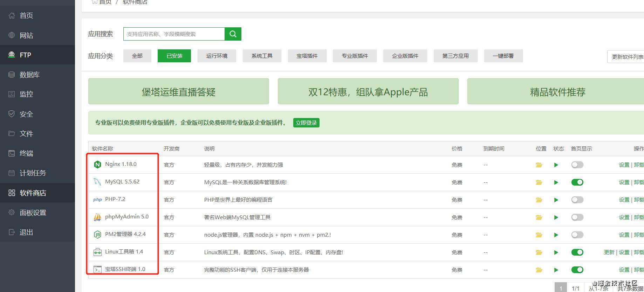Open phpMyAdmin install folder icon
The image size is (644, 292).
[539, 217]
